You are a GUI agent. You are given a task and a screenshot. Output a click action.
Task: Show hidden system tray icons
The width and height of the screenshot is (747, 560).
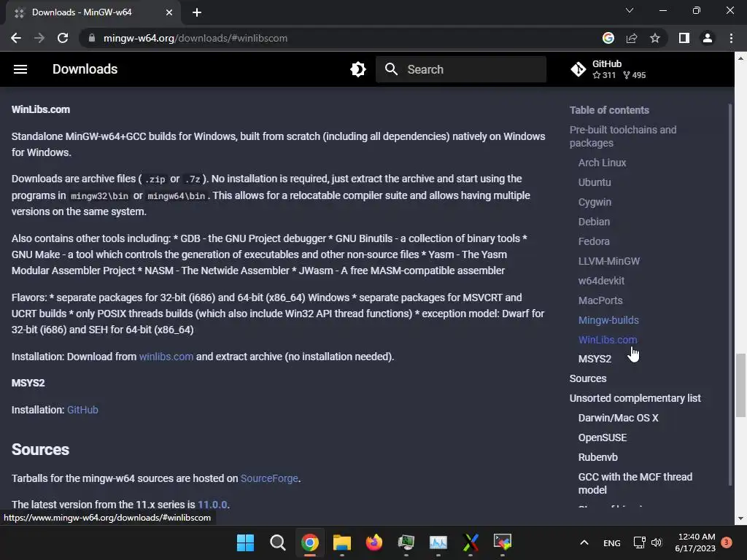(x=584, y=542)
